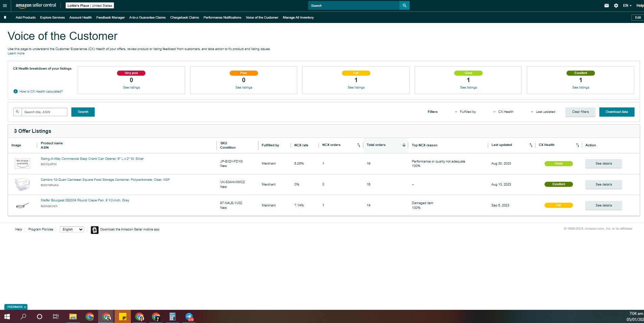Open Calculator from the taskbar

(172, 317)
